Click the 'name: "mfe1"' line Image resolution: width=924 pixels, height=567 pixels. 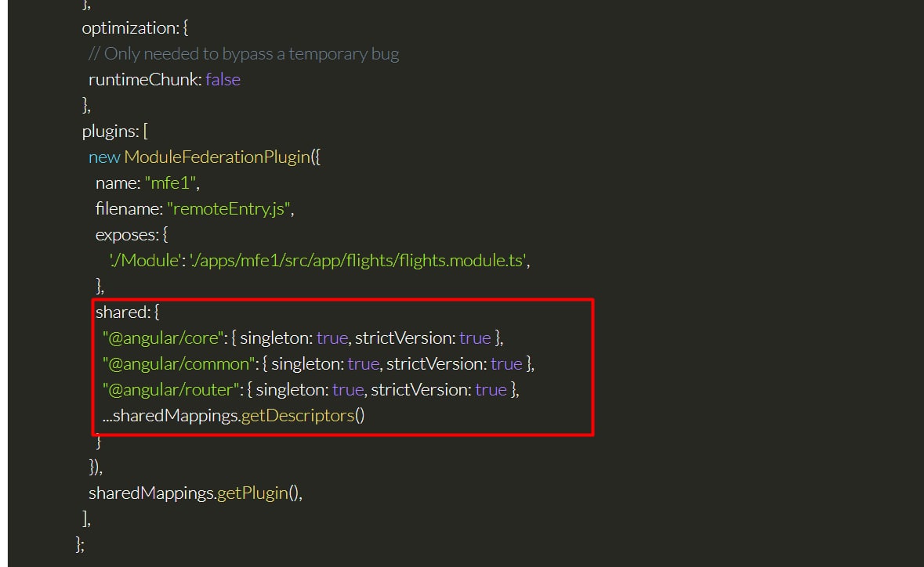(147, 183)
